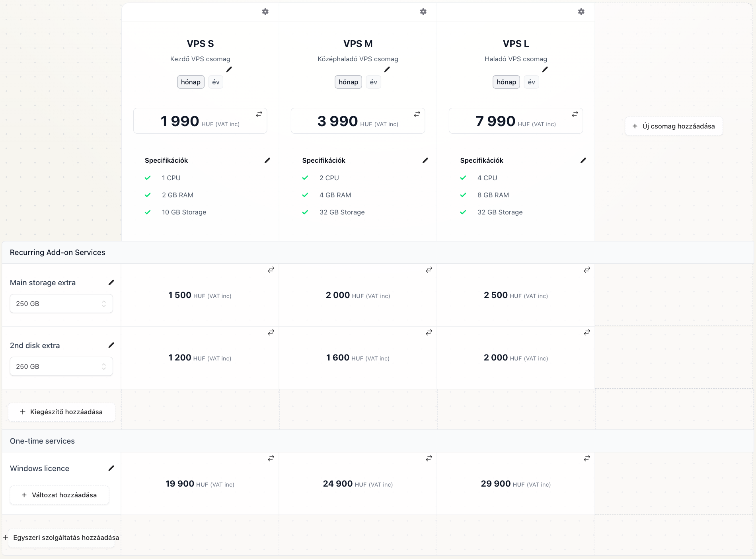
Task: Click 8 GB RAM specification
Action: 493,195
